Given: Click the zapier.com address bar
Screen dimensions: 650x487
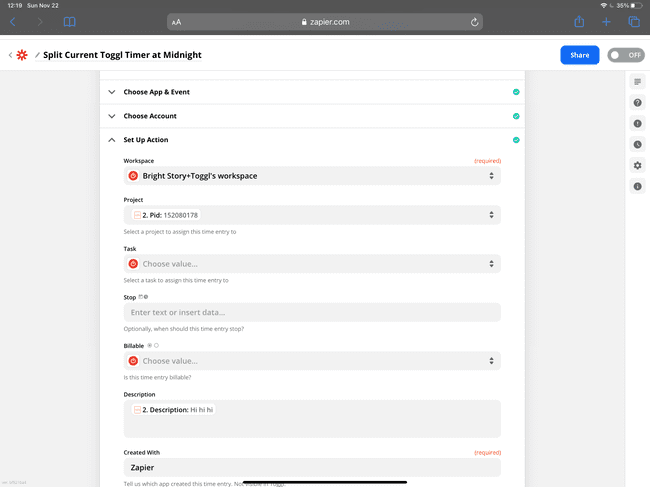Looking at the screenshot, I should [325, 22].
